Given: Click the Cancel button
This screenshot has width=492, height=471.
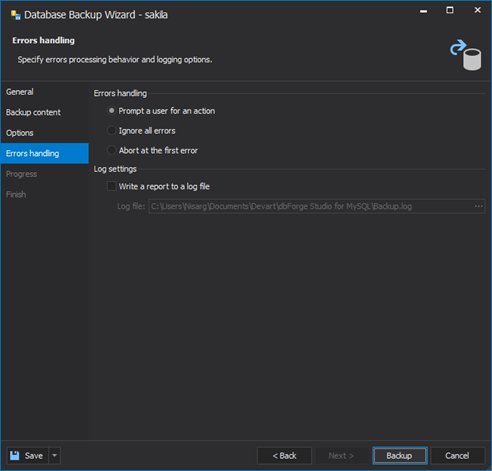Looking at the screenshot, I should (x=457, y=455).
